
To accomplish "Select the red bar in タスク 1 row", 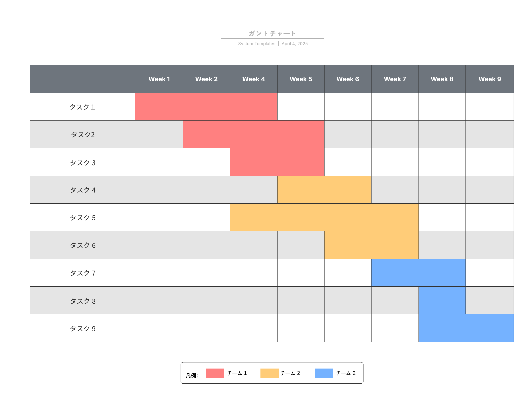I will pos(206,107).
